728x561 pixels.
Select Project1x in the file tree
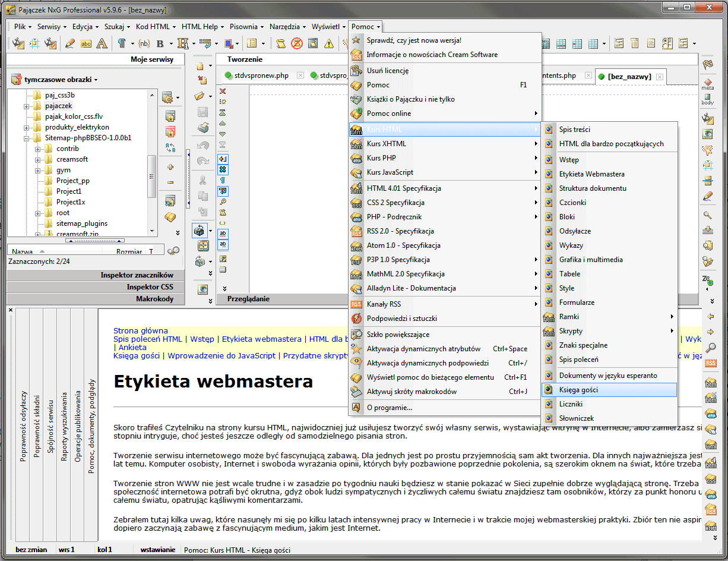[70, 202]
